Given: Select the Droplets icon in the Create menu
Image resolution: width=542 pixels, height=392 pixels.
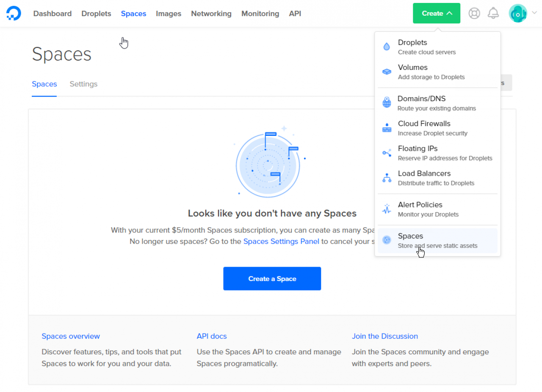Looking at the screenshot, I should pos(387,47).
